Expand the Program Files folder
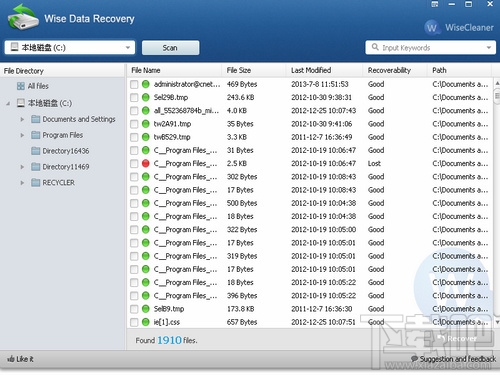The height and width of the screenshot is (375, 500). tap(22, 135)
